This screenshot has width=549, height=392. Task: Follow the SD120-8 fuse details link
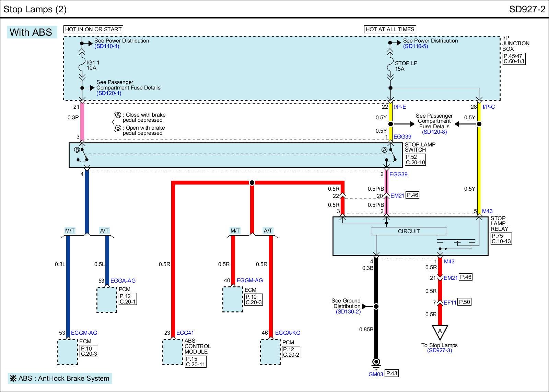coord(434,132)
